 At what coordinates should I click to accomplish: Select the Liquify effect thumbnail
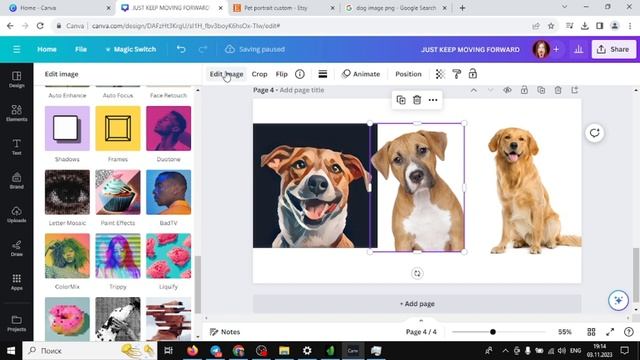coord(169,256)
